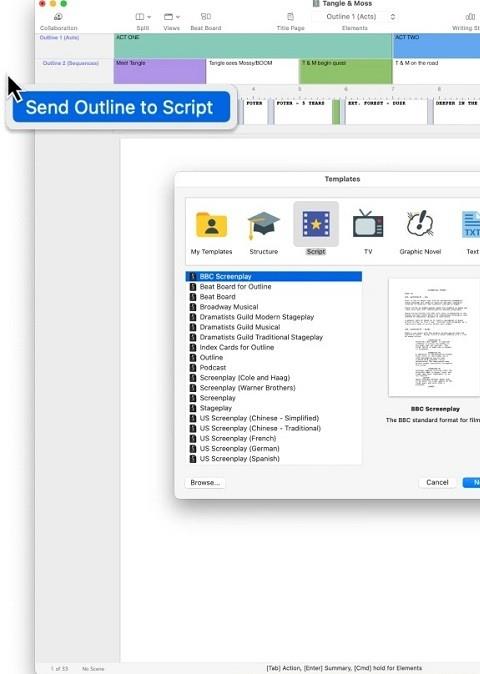Select US Screenplay (Chinese - Traditional) template

274,428
